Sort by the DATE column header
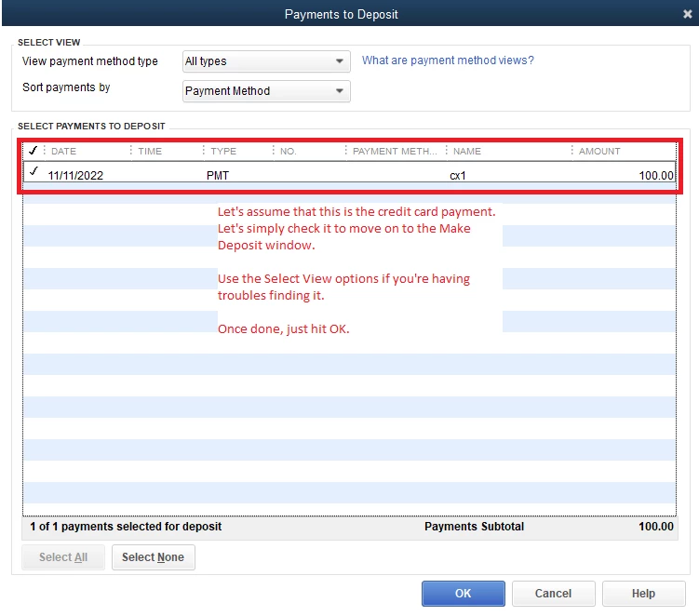This screenshot has width=699, height=616. pyautogui.click(x=63, y=151)
